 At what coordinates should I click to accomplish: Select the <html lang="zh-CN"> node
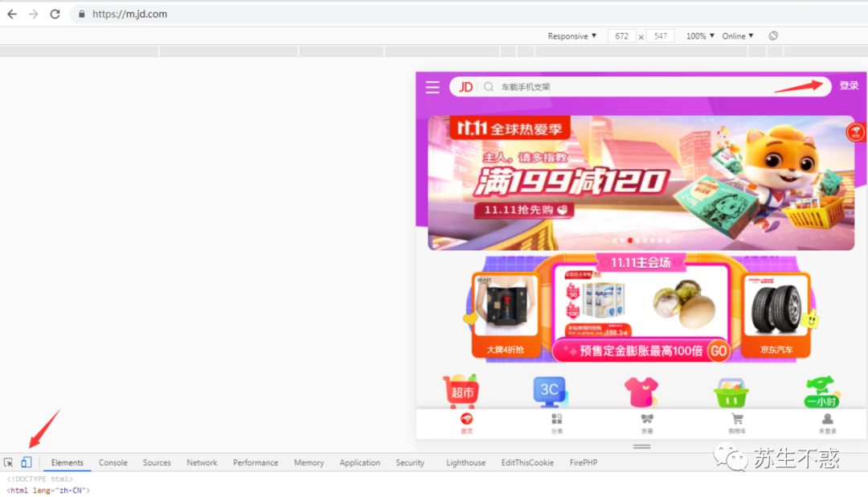(x=49, y=491)
